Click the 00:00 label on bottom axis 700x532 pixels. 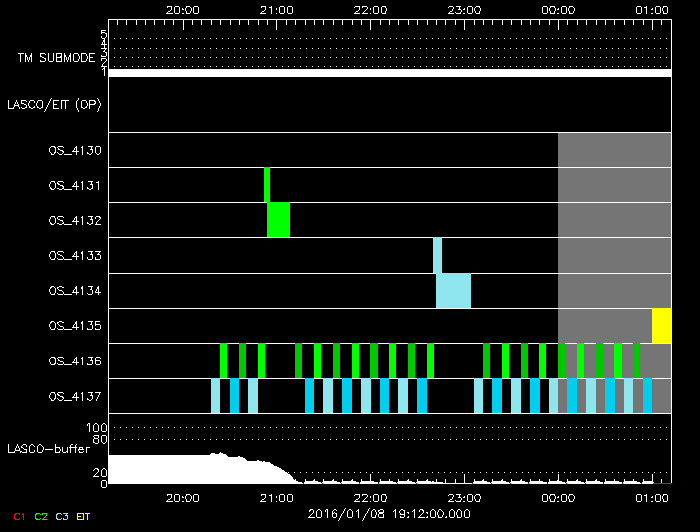tap(558, 498)
